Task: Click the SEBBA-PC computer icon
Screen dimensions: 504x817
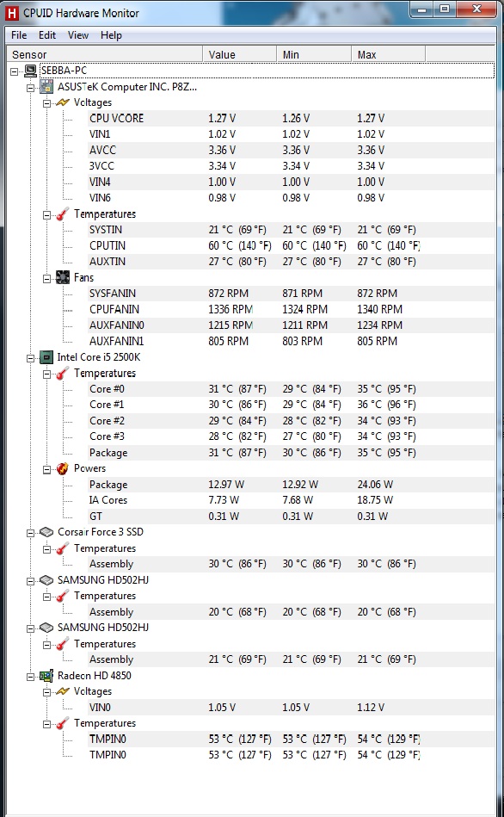Action: point(31,71)
